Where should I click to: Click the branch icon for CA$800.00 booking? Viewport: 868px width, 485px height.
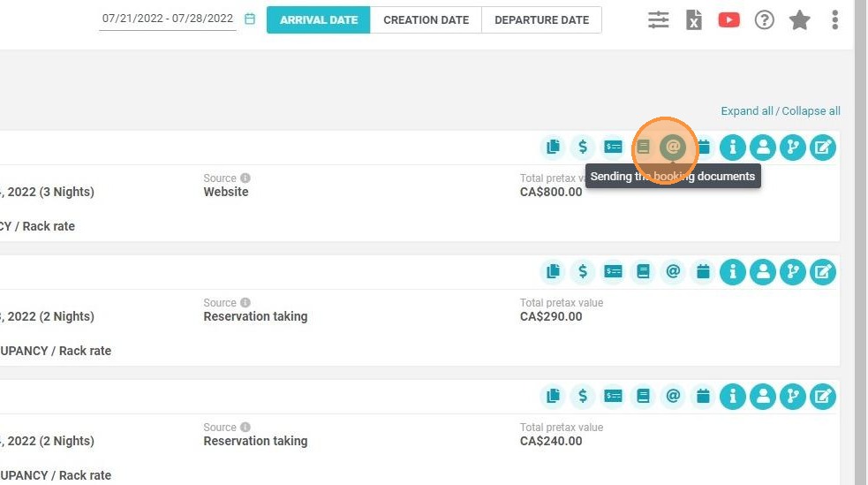pyautogui.click(x=793, y=148)
